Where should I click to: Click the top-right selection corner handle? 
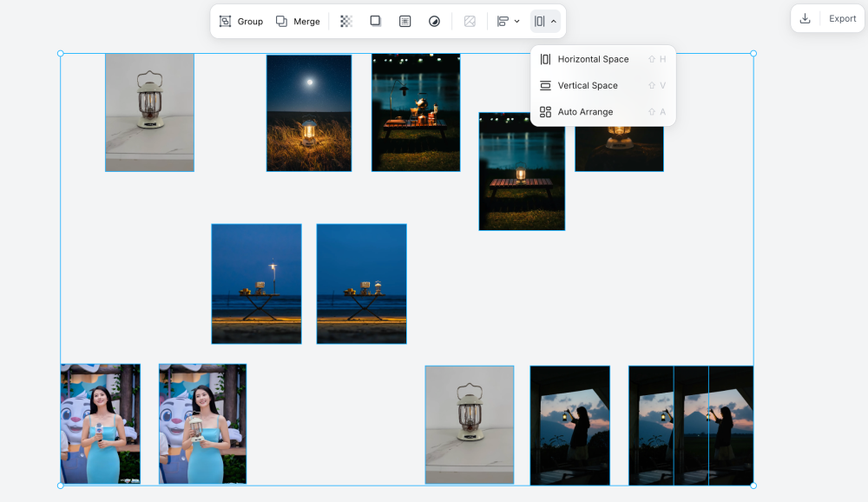pyautogui.click(x=753, y=54)
